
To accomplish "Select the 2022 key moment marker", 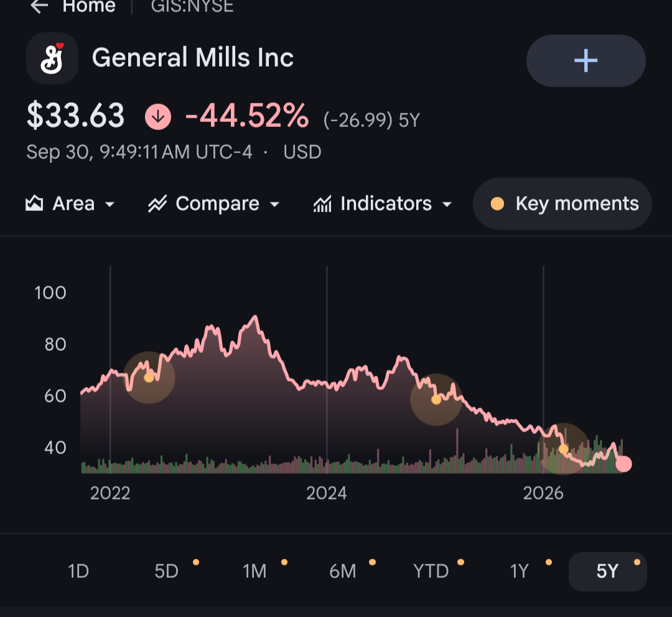I will [x=149, y=378].
